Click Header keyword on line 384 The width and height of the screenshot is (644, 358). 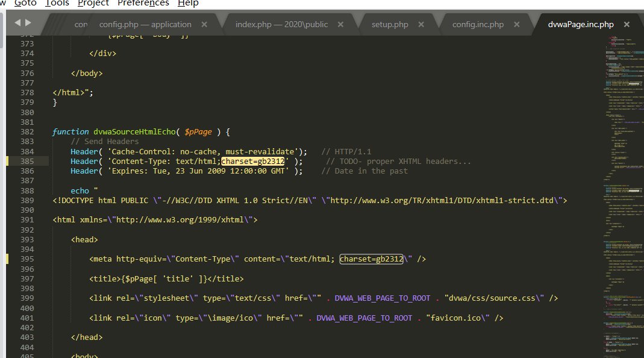(84, 152)
